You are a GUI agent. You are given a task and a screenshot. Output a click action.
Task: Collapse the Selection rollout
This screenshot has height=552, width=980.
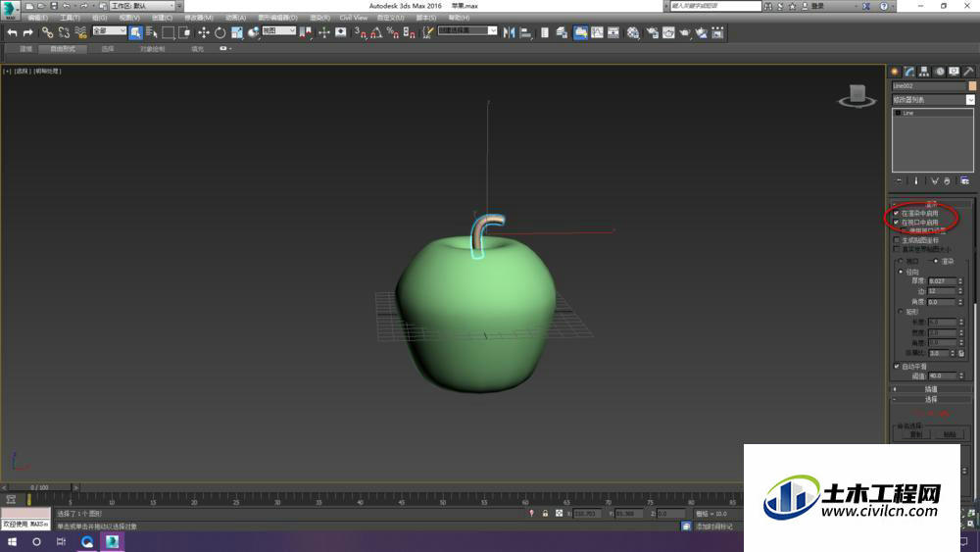[x=931, y=399]
